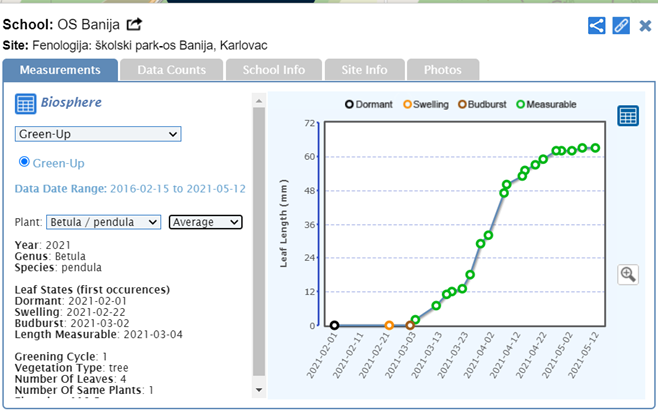
Task: Click the Biosphere heading link
Action: (72, 103)
